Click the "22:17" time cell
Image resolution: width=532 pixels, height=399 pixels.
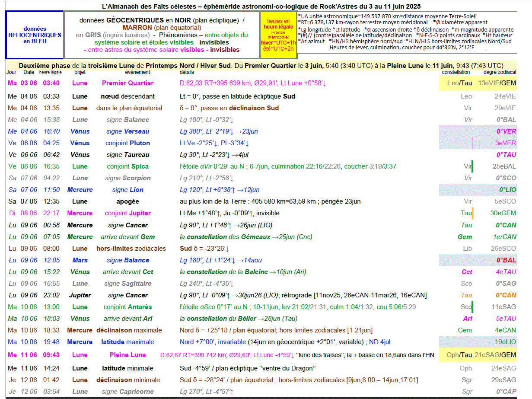(x=51, y=213)
